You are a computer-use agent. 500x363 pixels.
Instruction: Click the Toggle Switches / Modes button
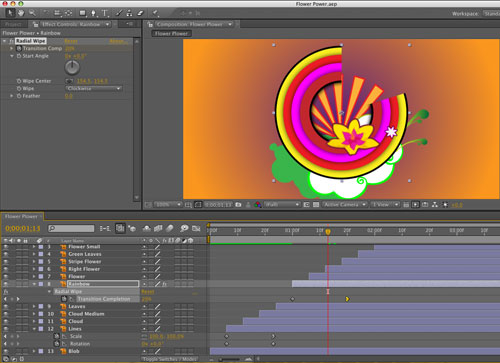(x=170, y=359)
